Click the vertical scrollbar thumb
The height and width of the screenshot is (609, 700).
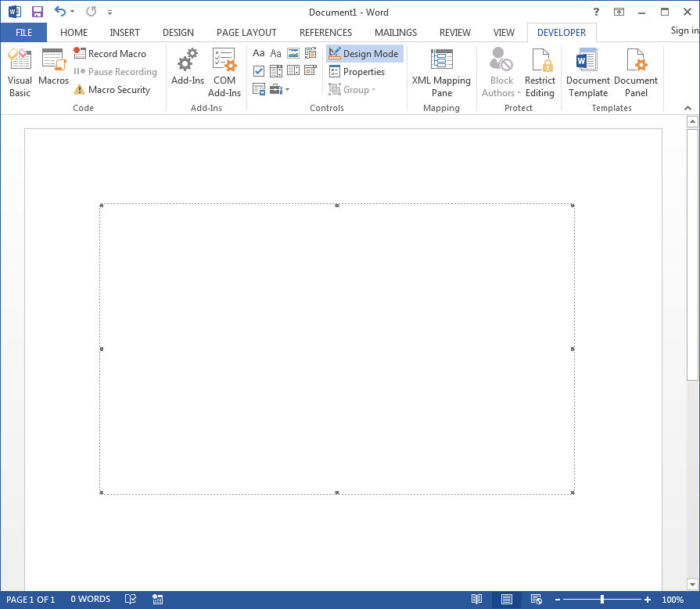692,255
